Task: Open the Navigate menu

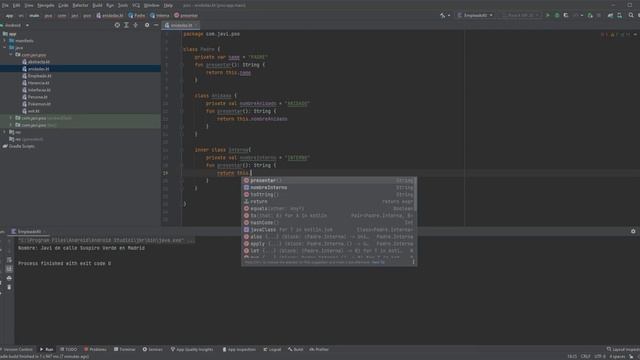Action: click(x=46, y=5)
